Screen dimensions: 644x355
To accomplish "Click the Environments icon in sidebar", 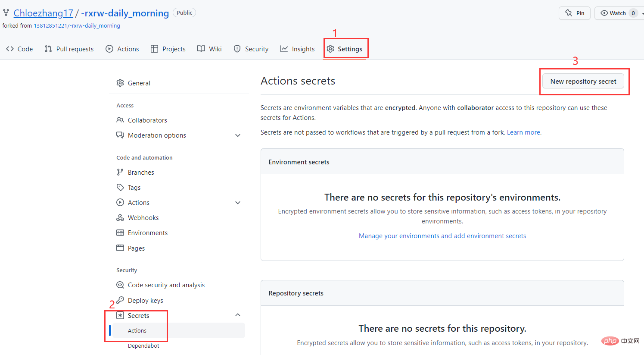I will click(x=120, y=233).
